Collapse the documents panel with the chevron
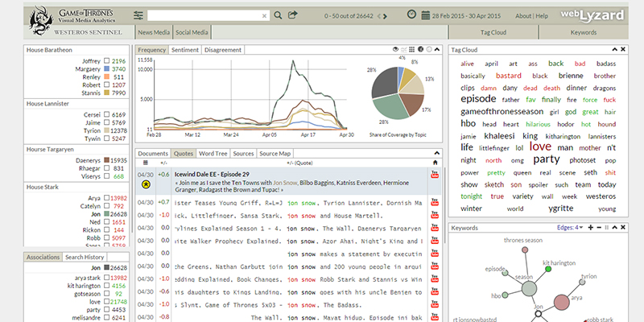The image size is (644, 322). pos(437,153)
